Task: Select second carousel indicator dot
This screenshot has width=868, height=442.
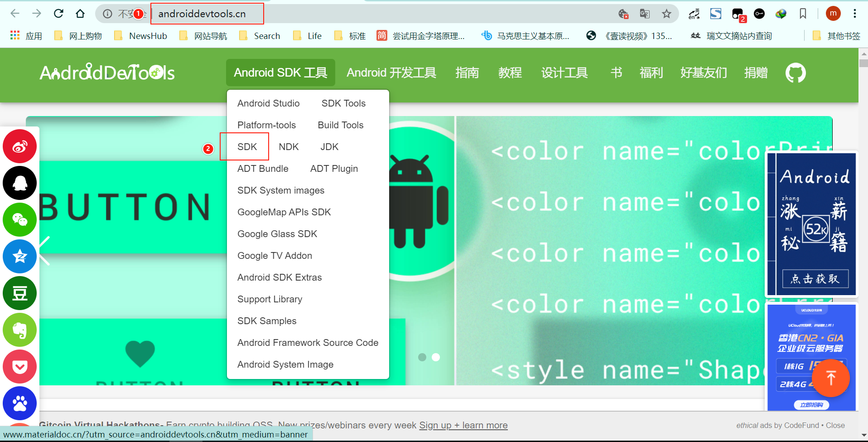Action: point(436,357)
